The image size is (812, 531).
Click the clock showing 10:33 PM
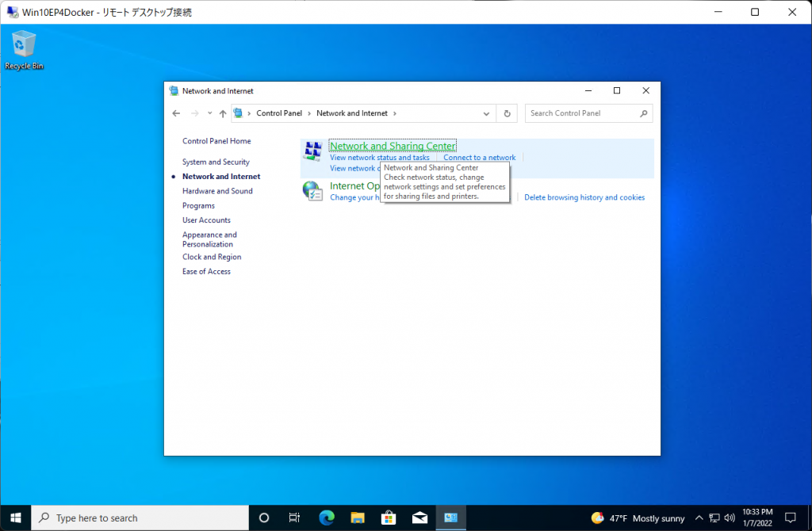pos(757,518)
